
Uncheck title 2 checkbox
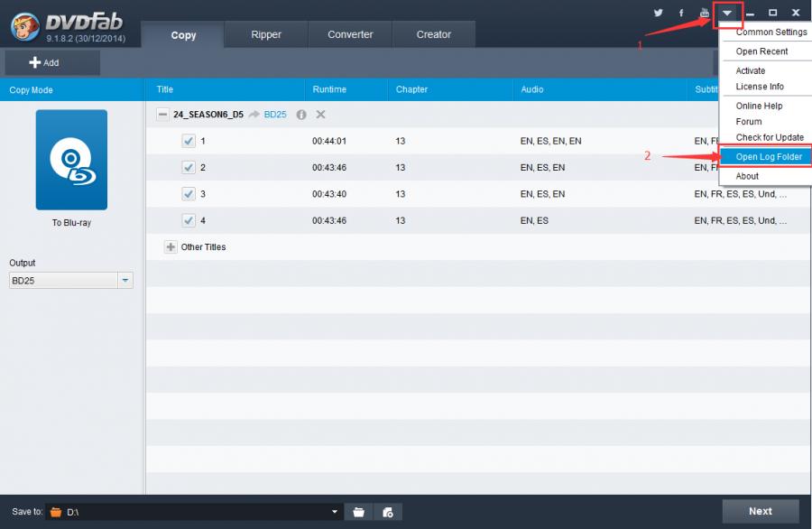pyautogui.click(x=189, y=167)
